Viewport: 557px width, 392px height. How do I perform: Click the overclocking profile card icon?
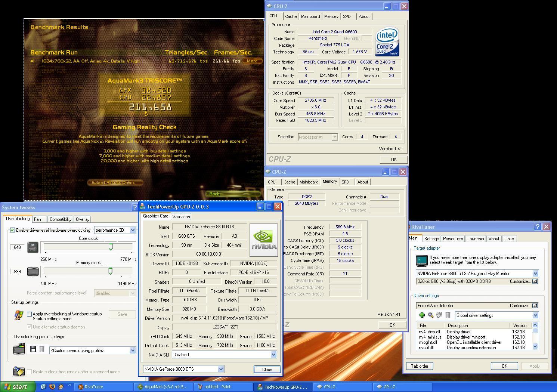19,349
